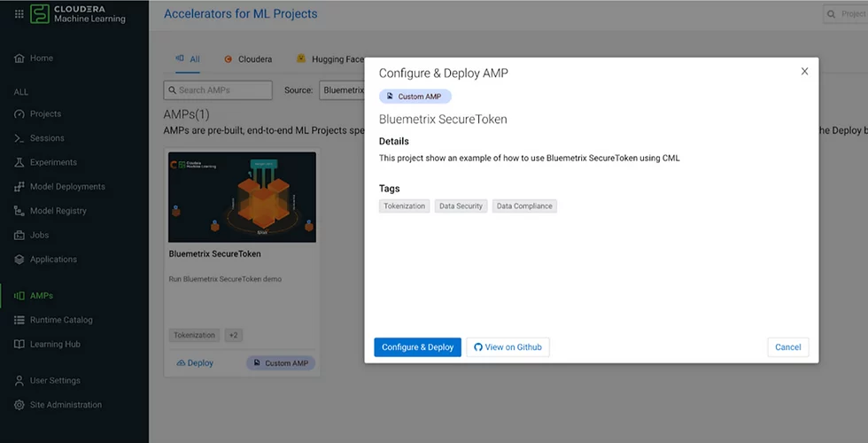Open Applications in the sidebar
This screenshot has width=868, height=443.
click(53, 260)
